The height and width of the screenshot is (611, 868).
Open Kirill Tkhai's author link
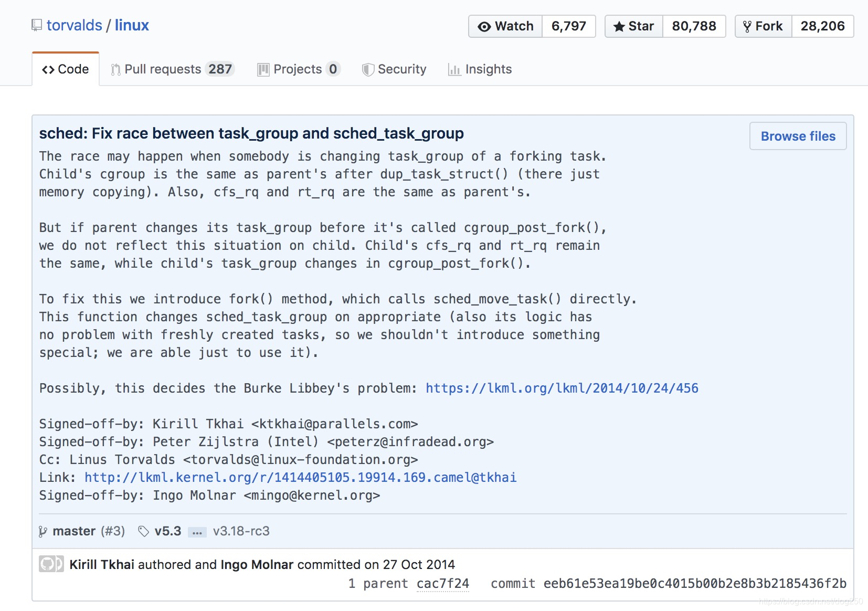[102, 565]
